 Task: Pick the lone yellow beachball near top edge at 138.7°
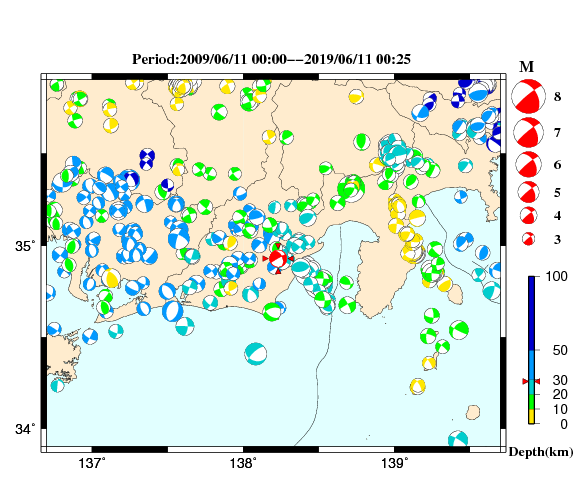click(x=356, y=97)
